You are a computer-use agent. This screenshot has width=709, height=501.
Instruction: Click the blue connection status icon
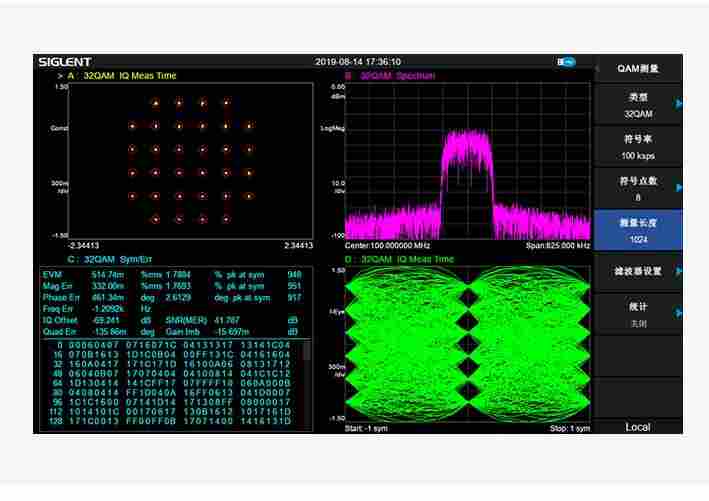tap(567, 62)
